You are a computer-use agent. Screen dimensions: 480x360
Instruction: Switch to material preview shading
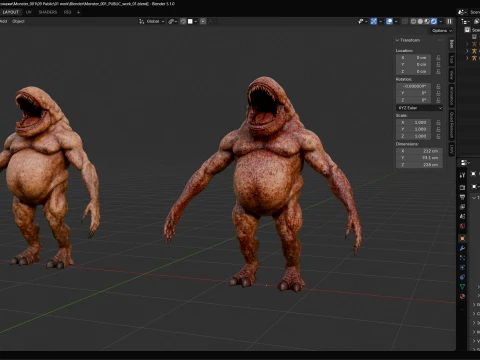pyautogui.click(x=427, y=21)
